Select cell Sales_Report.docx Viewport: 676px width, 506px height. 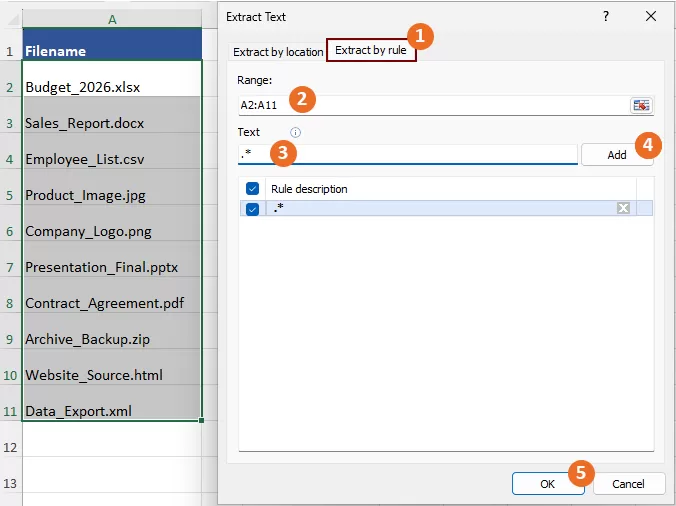112,115
